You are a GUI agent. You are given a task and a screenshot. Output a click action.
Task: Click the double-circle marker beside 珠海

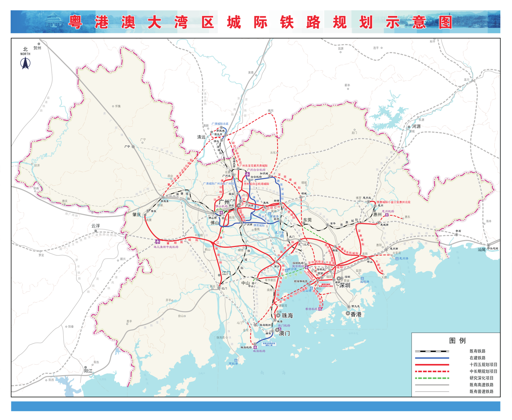click(x=278, y=315)
